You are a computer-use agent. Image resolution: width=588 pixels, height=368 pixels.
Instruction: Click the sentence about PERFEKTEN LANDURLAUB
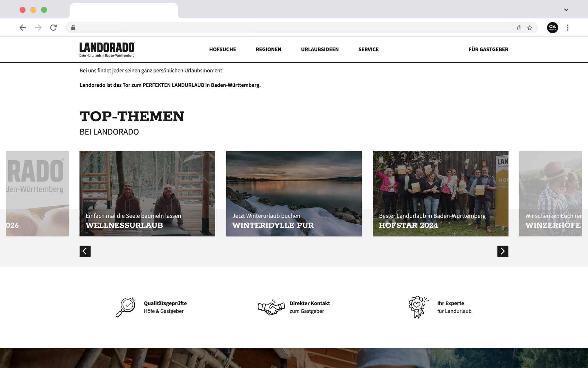pos(170,85)
